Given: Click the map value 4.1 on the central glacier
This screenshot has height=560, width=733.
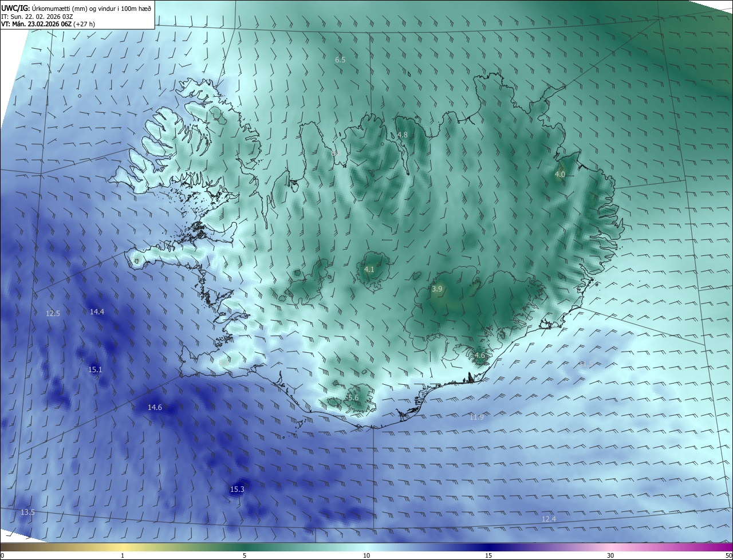Looking at the screenshot, I should tap(369, 269).
